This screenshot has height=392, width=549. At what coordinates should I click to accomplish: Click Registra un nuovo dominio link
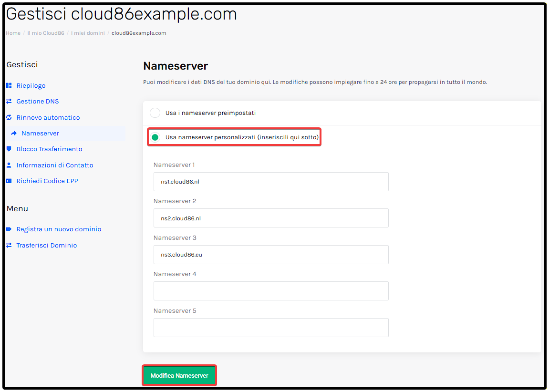pyautogui.click(x=59, y=229)
